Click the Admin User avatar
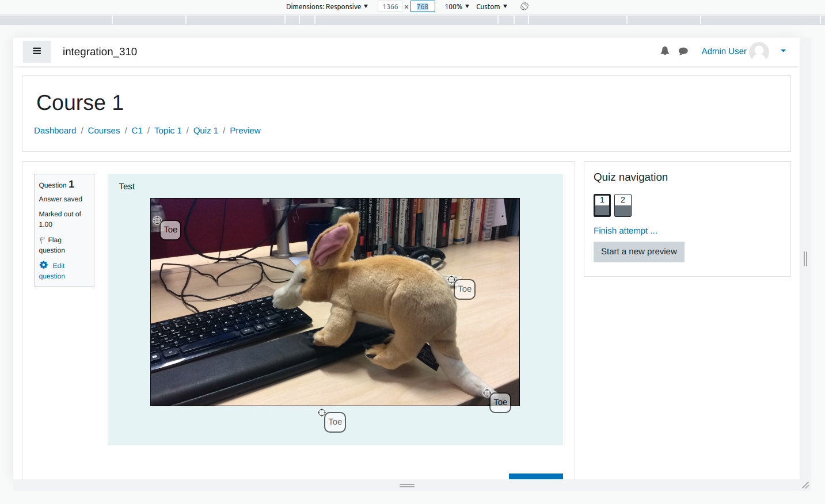Viewport: 825px width, 504px height. click(759, 52)
